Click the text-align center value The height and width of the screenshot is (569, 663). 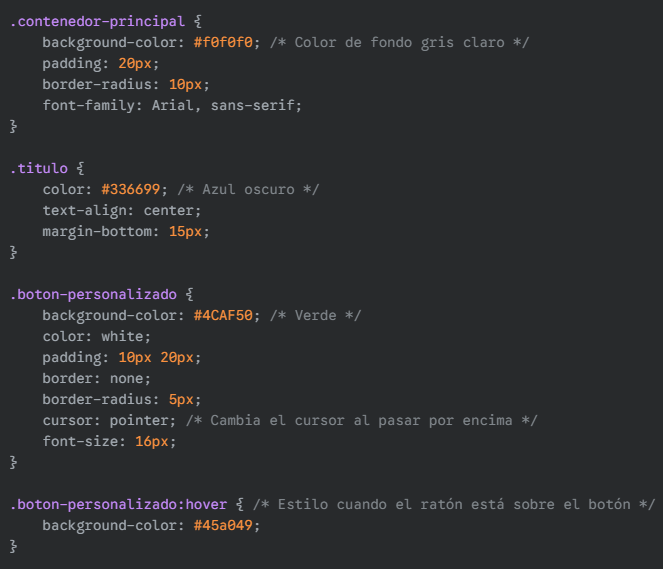coord(168,211)
